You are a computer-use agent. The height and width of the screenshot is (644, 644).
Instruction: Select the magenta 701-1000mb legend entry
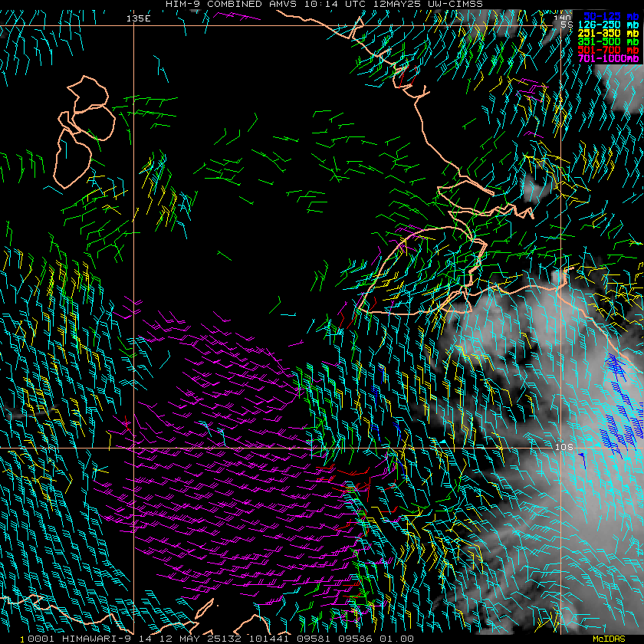(608, 59)
